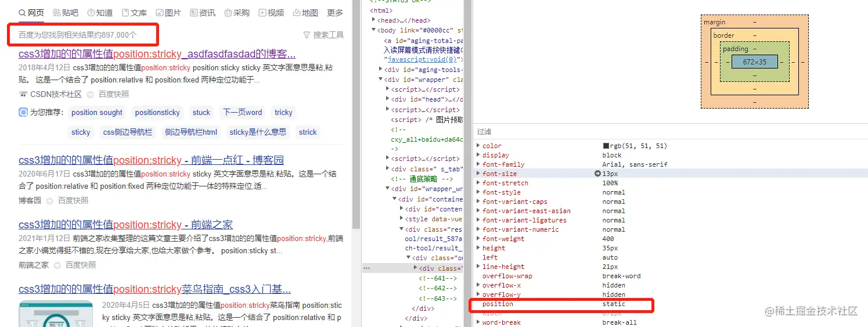Open the 更多 tab menu

(x=335, y=13)
